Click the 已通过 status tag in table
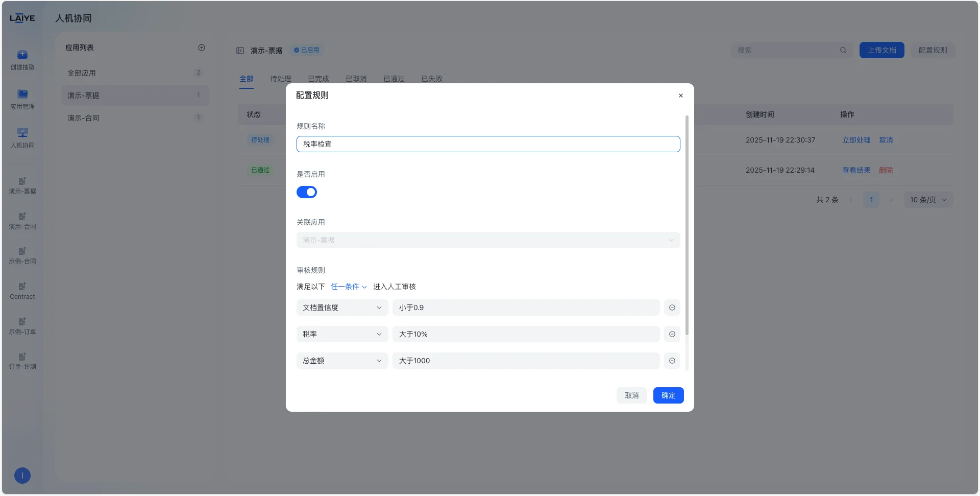 (x=260, y=170)
